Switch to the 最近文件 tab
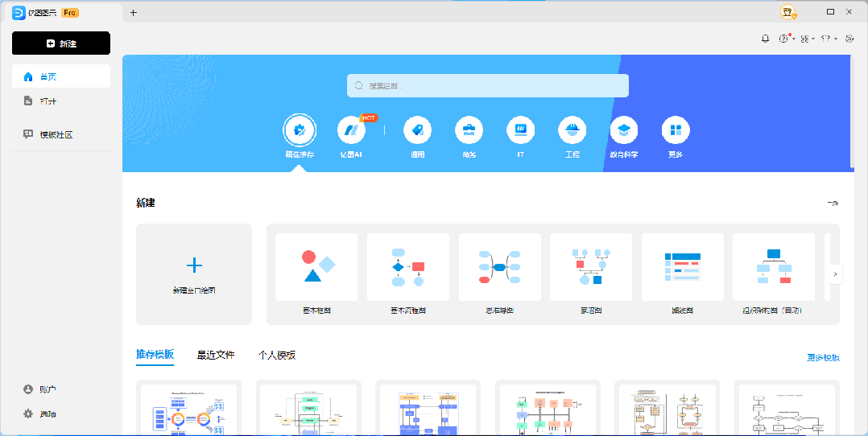This screenshot has height=436, width=868. 216,356
